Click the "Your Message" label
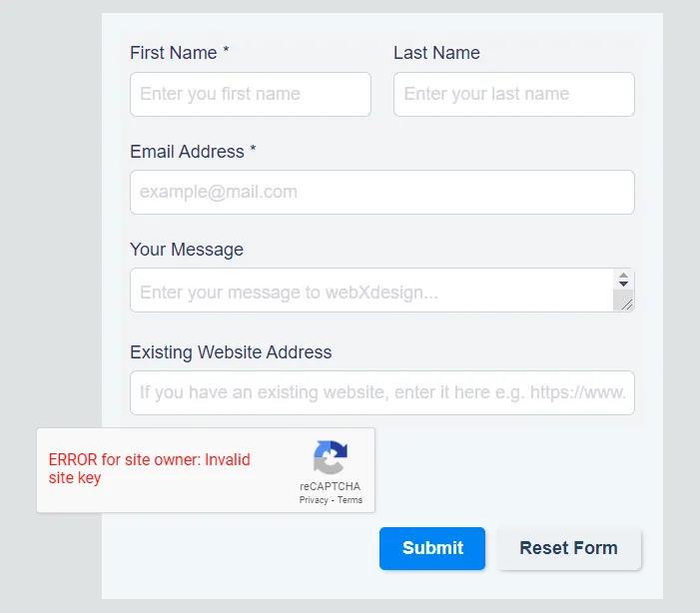The width and height of the screenshot is (700, 613). pos(187,250)
